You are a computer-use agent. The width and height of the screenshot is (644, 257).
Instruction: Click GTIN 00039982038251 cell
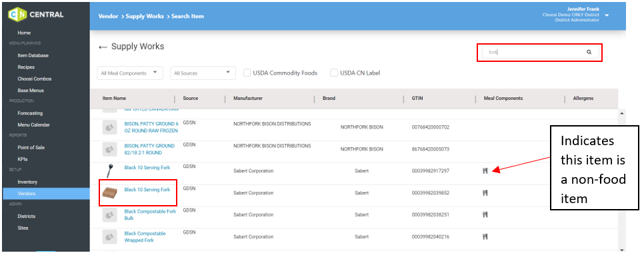pyautogui.click(x=431, y=214)
